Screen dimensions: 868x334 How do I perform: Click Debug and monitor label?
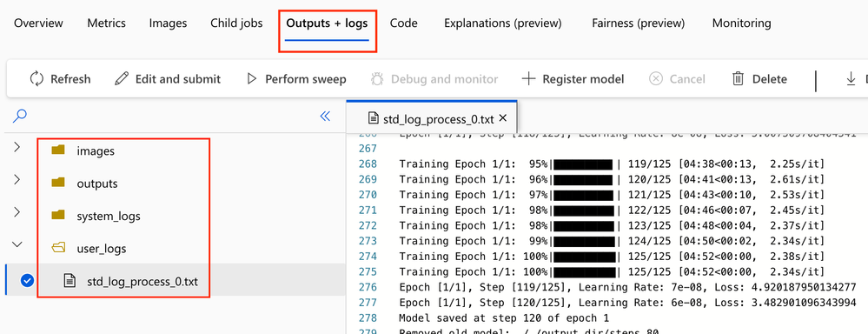point(445,79)
